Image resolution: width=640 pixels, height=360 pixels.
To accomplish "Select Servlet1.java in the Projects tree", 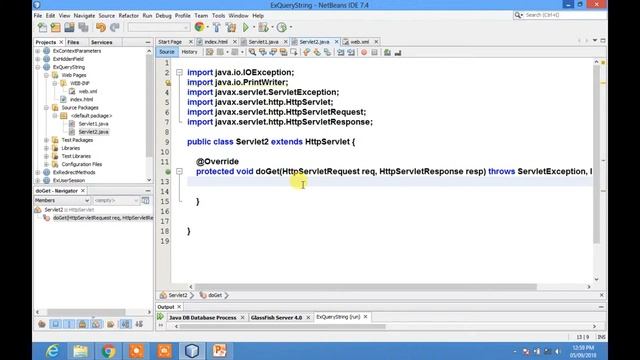I will click(93, 124).
